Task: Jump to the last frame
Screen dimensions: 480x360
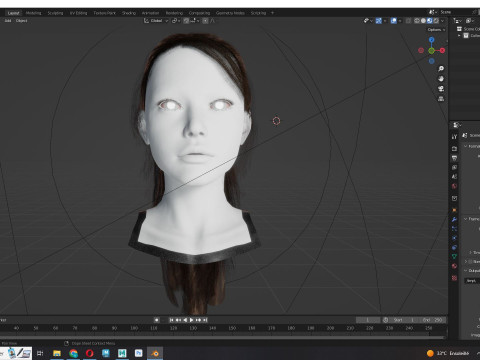Action: point(205,320)
